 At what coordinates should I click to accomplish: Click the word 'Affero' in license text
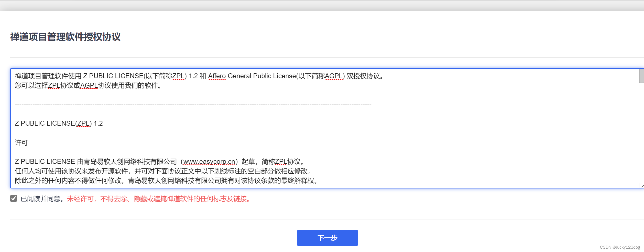click(217, 76)
